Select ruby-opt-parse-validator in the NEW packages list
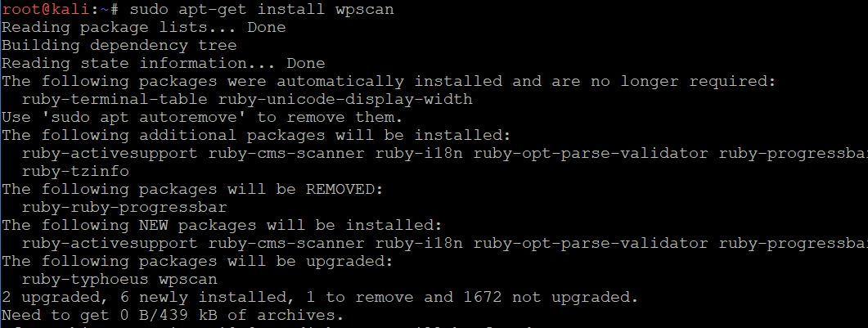The height and width of the screenshot is (328, 868). click(x=591, y=244)
